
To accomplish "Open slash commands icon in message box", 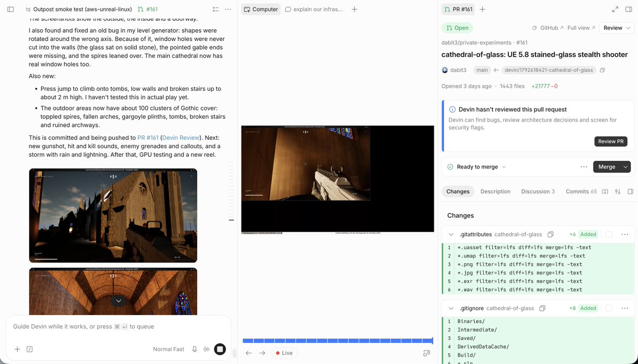I will click(x=29, y=349).
